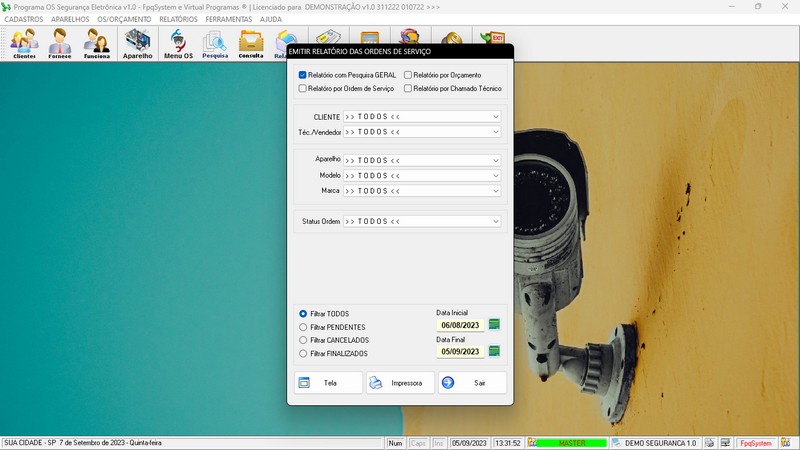Open the FERRAMENTAS menu
The width and height of the screenshot is (800, 450).
point(229,19)
